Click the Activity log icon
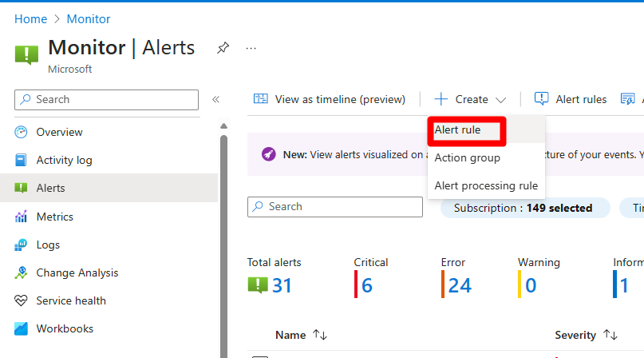Screen dimensions: 644x358 22,161
